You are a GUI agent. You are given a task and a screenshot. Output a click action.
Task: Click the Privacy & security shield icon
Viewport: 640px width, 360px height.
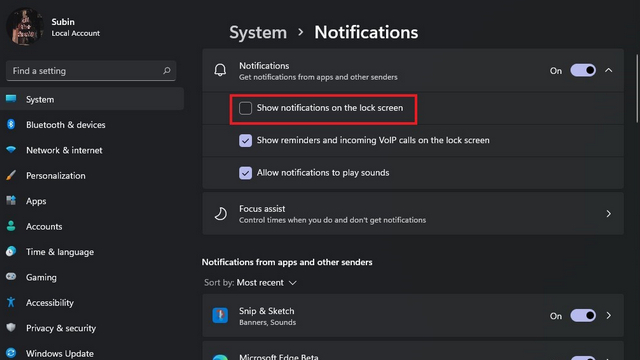[11, 327]
